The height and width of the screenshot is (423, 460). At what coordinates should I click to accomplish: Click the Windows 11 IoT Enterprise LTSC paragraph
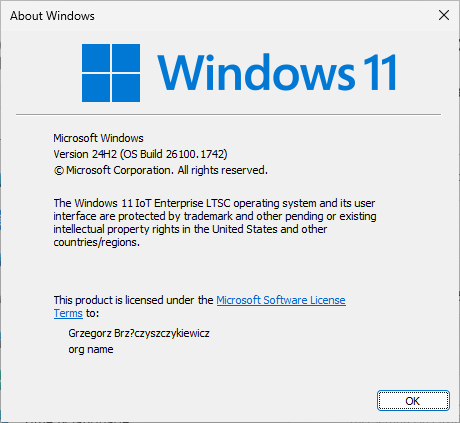(215, 223)
